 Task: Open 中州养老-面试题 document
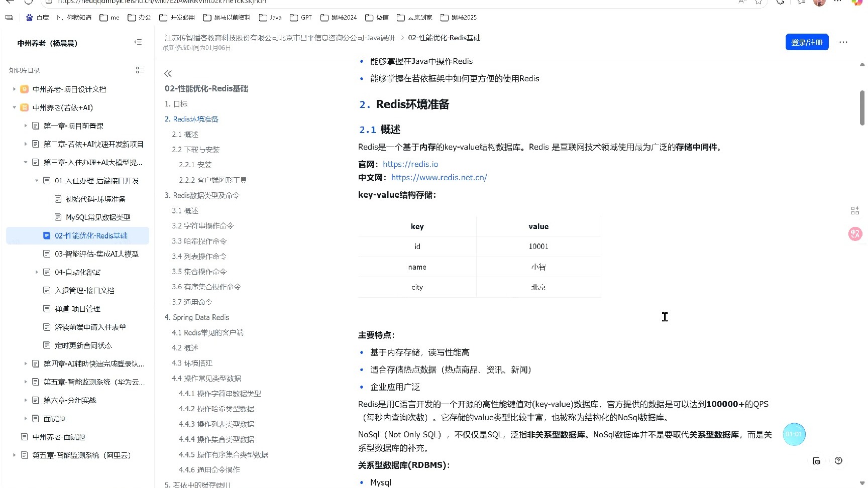59,437
